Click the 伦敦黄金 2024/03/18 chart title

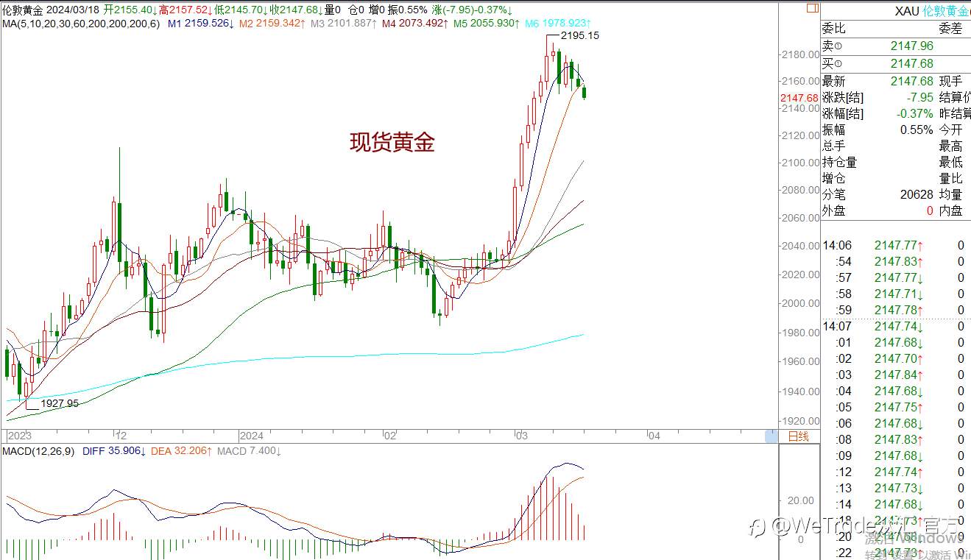[50, 10]
